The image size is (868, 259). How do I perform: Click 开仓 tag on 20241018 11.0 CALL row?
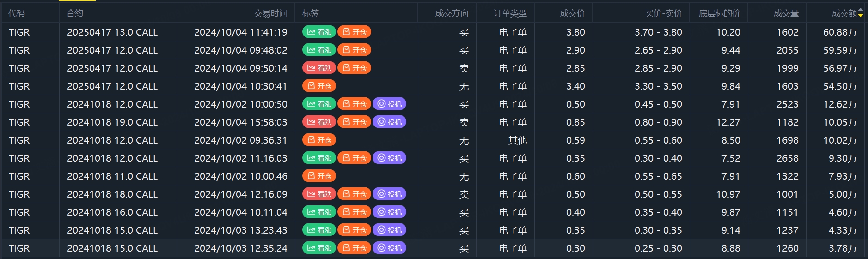point(319,176)
